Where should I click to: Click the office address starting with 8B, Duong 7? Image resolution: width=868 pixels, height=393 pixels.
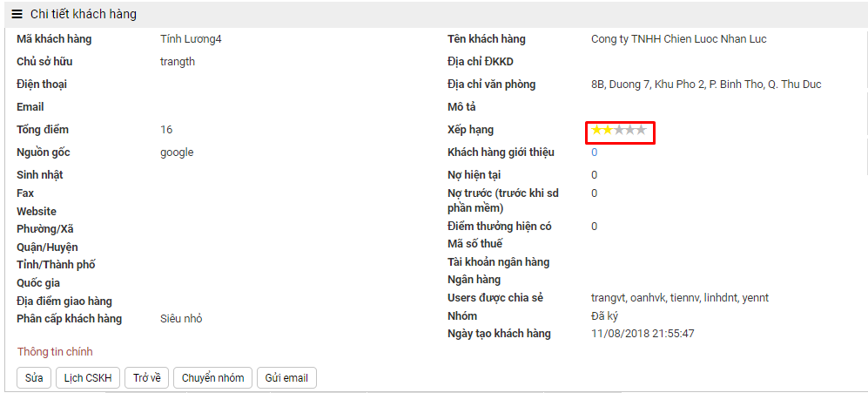pyautogui.click(x=705, y=85)
